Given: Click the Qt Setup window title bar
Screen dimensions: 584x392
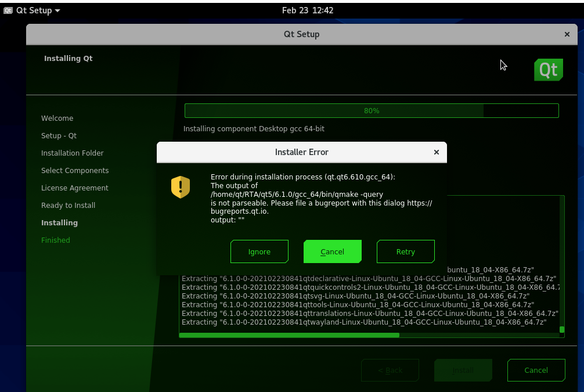Looking at the screenshot, I should click(x=301, y=34).
